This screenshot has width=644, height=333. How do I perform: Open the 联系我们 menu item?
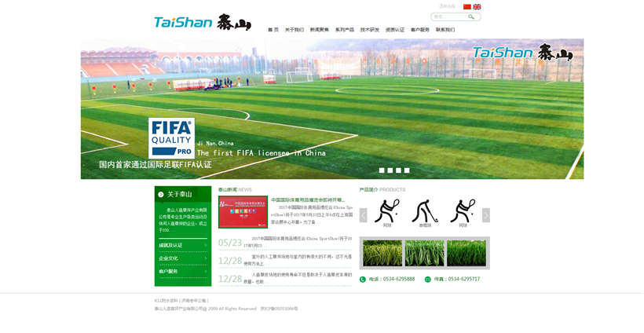coord(445,30)
